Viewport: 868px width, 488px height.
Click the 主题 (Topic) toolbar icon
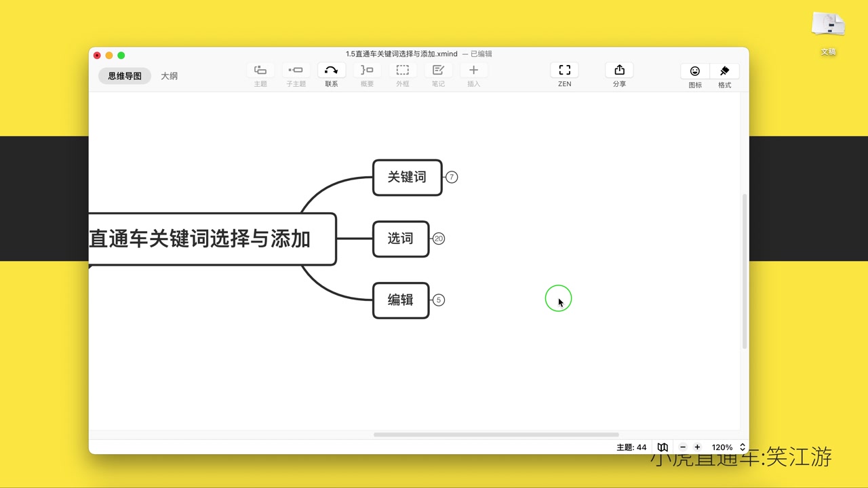coord(260,70)
